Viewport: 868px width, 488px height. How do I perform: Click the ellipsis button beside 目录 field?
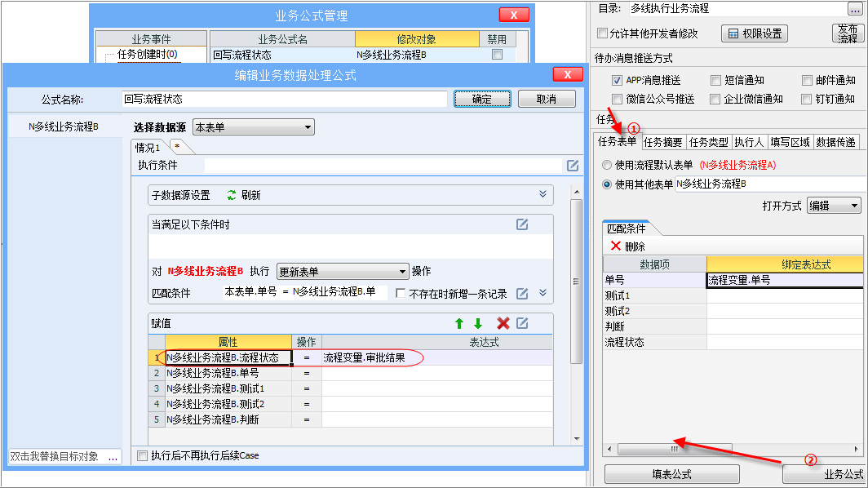854,8
